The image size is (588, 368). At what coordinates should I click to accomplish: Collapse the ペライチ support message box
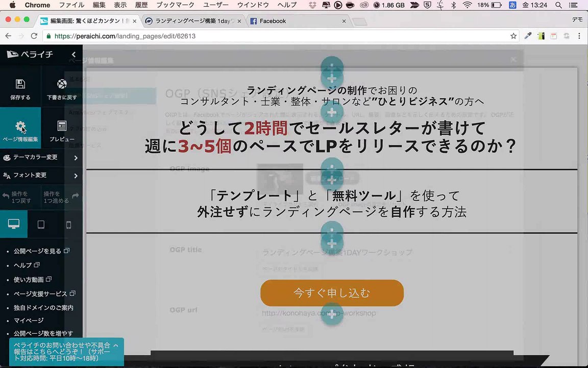click(x=116, y=346)
